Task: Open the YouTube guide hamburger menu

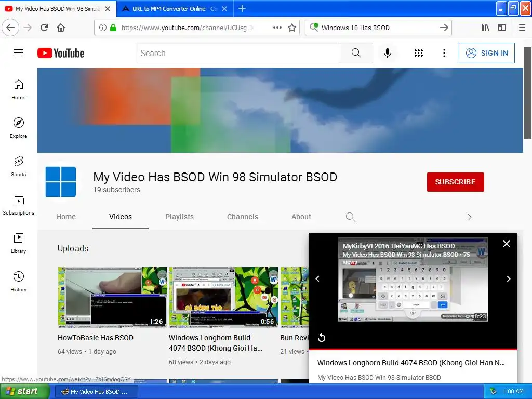Action: [19, 53]
